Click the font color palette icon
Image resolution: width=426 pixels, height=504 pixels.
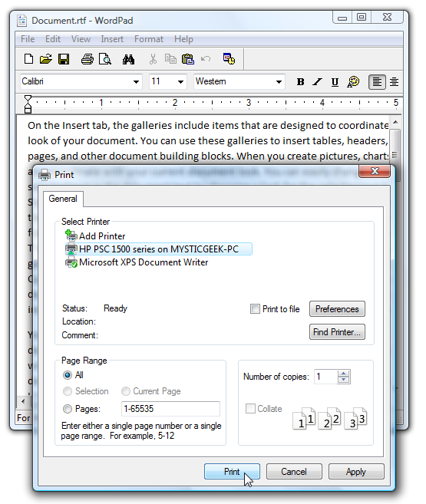point(353,81)
